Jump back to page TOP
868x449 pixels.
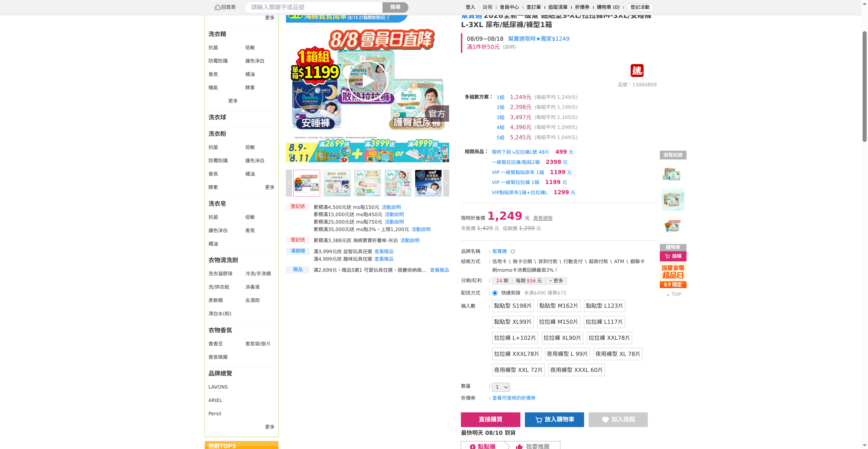(673, 294)
